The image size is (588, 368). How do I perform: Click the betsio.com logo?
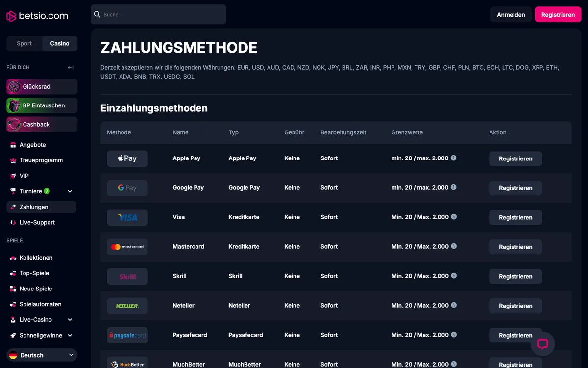click(x=37, y=16)
